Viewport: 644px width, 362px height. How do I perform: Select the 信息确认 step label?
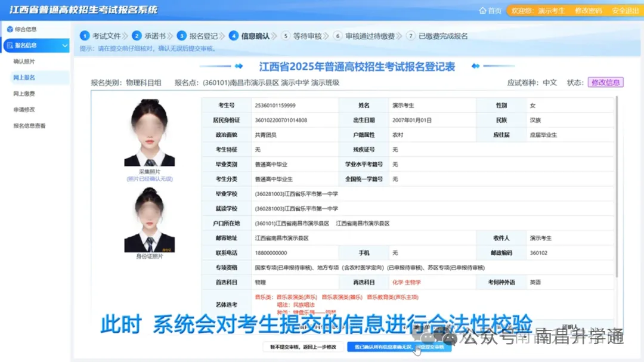pos(255,36)
